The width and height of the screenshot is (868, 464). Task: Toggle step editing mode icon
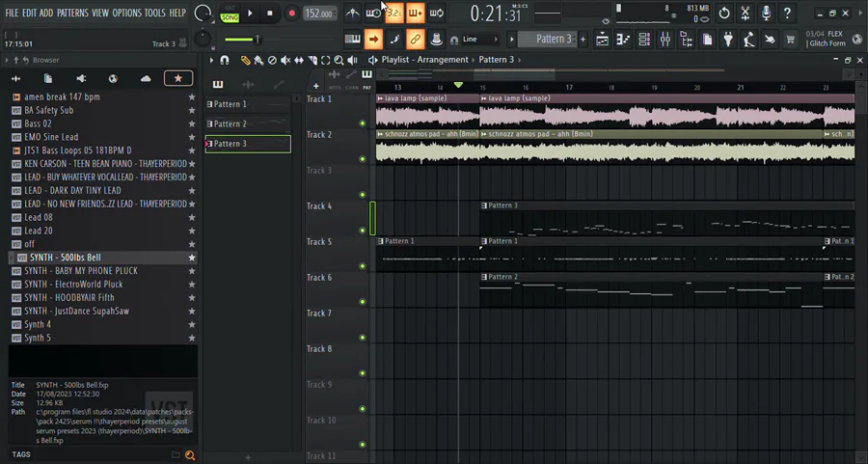pyautogui.click(x=394, y=40)
